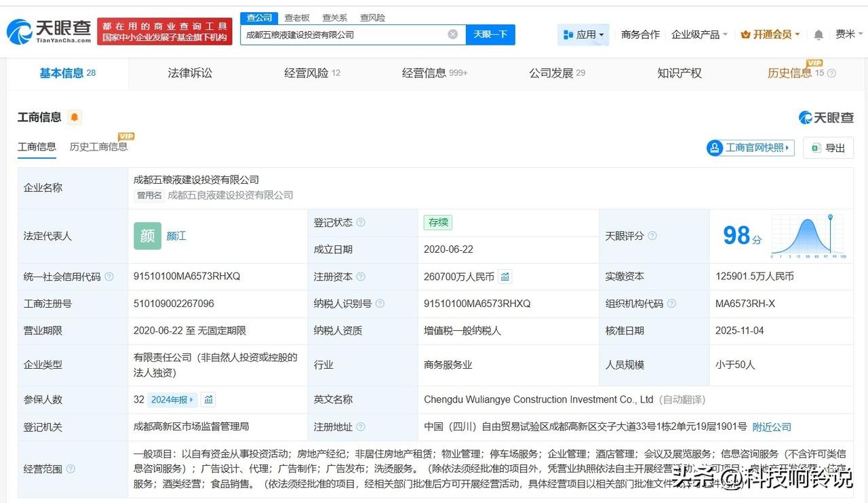
Task: Click the 98分 score value
Action: coord(742,236)
